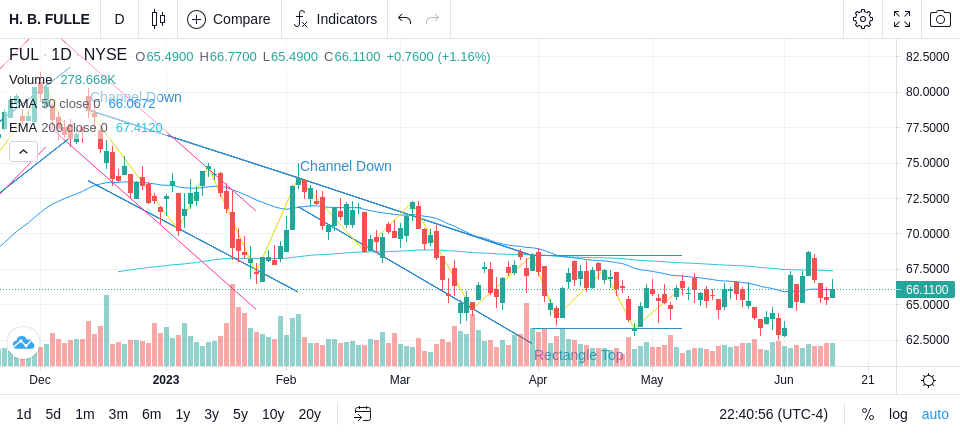Open the go-to-date calendar icon

(x=362, y=414)
